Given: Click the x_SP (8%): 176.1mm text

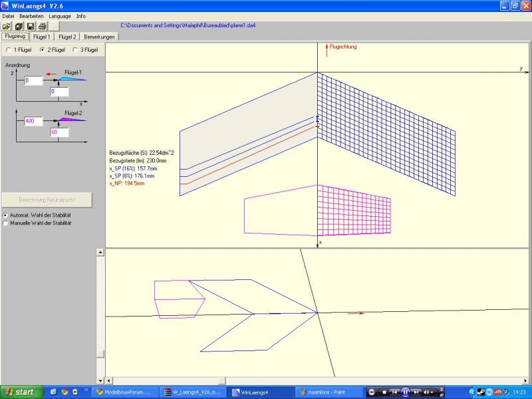Looking at the screenshot, I should pyautogui.click(x=132, y=176).
